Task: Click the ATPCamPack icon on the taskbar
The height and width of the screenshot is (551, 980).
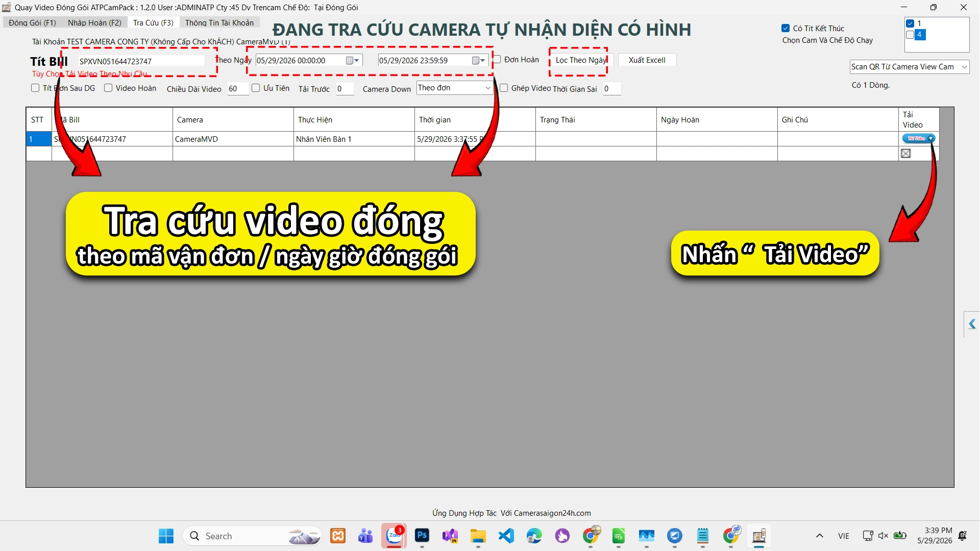Action: (x=759, y=536)
